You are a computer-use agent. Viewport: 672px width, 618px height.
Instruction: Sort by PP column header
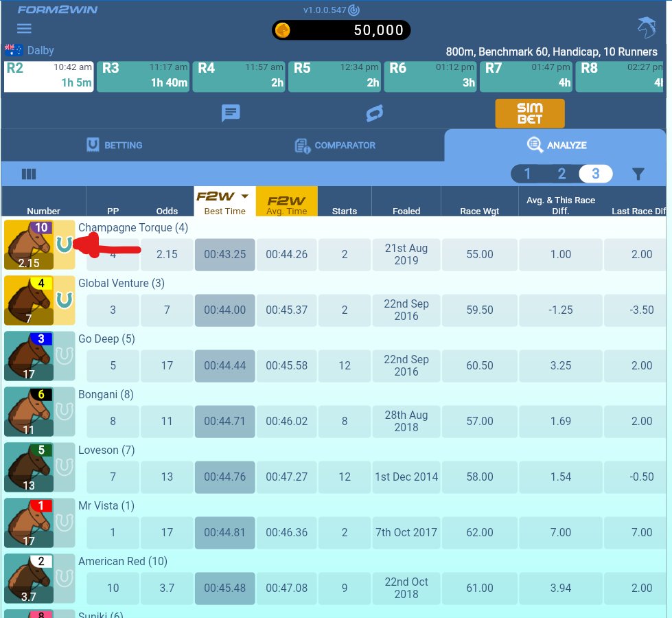113,211
